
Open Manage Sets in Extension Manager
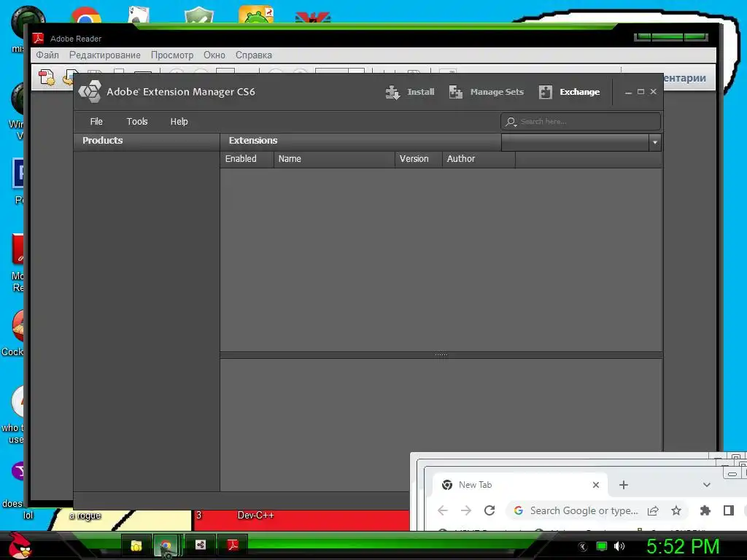point(486,92)
